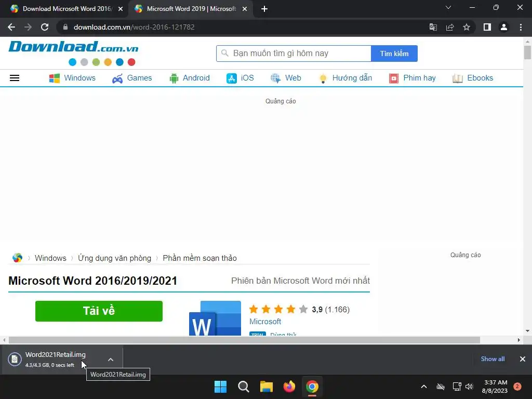Click the horizontal scrollbar thumb

point(244,340)
